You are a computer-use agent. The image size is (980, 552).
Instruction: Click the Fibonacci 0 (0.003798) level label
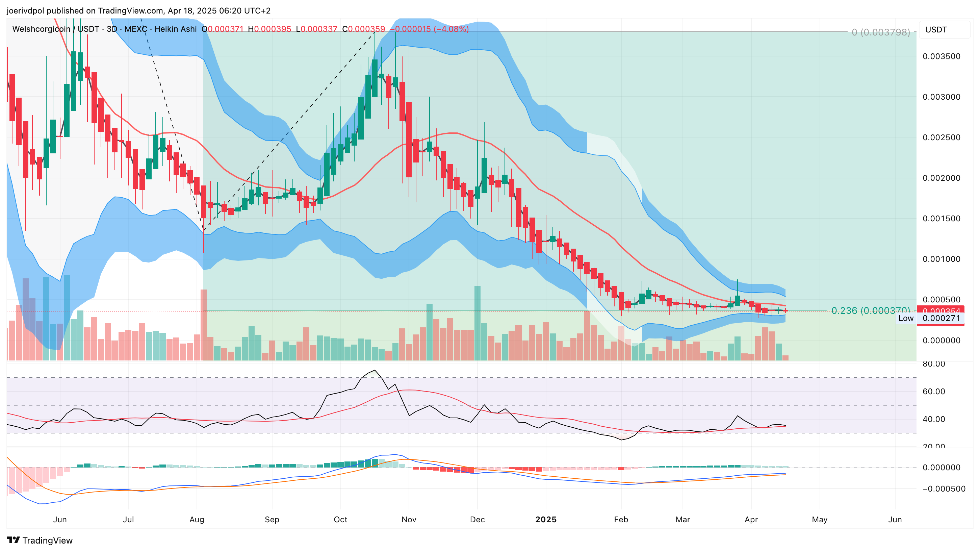[881, 32]
